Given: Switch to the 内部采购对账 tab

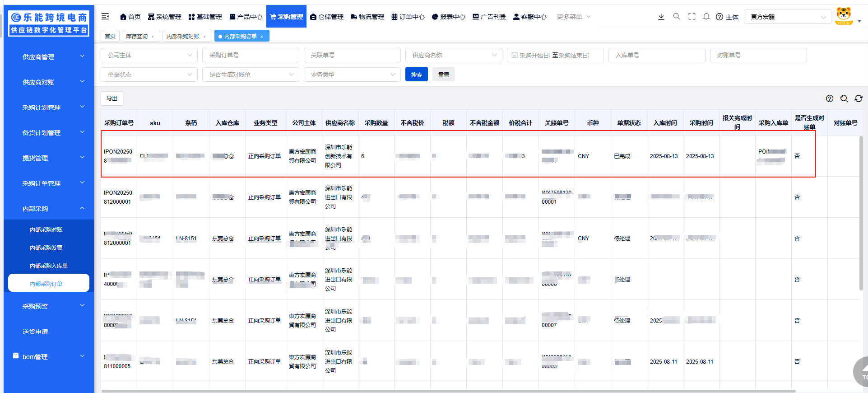Looking at the screenshot, I should point(183,37).
